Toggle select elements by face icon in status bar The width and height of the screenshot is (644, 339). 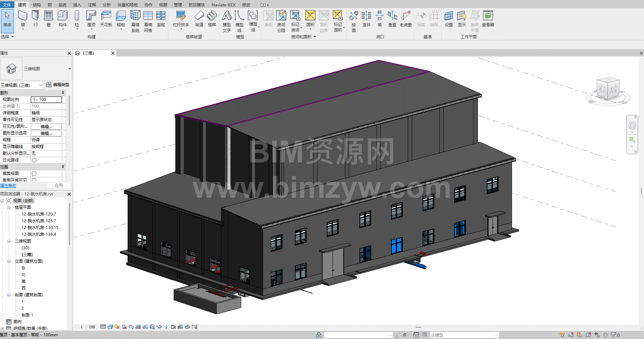pyautogui.click(x=588, y=335)
